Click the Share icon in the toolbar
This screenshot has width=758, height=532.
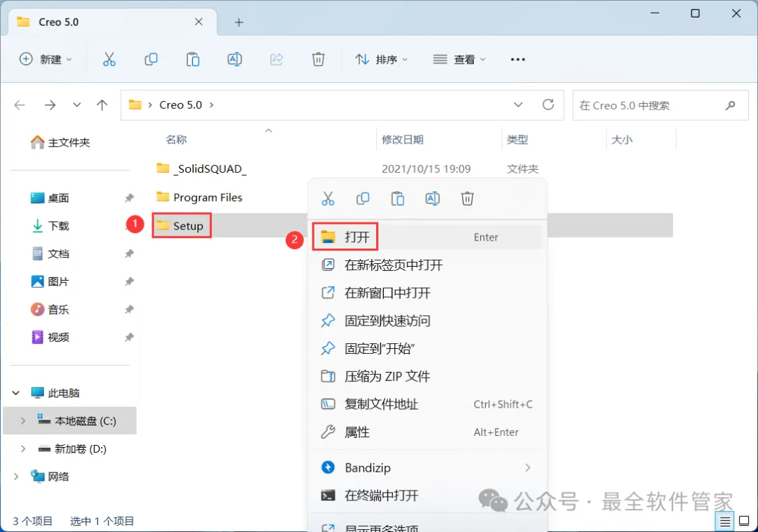(x=277, y=60)
